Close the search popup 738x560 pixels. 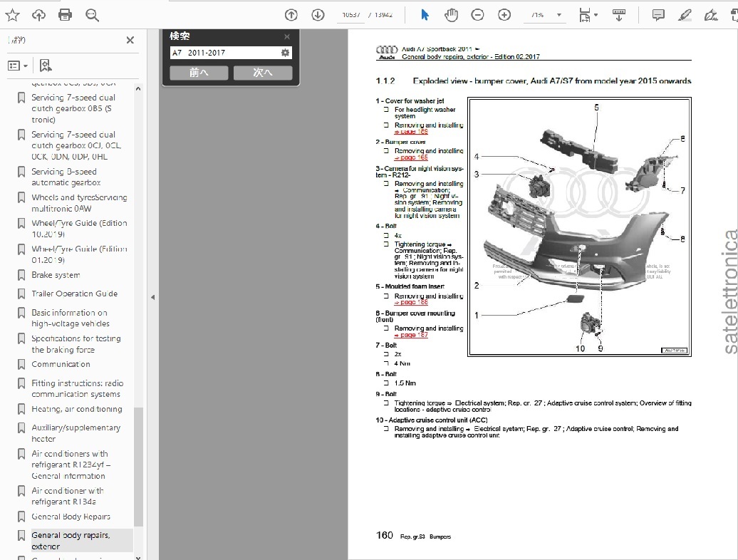287,36
